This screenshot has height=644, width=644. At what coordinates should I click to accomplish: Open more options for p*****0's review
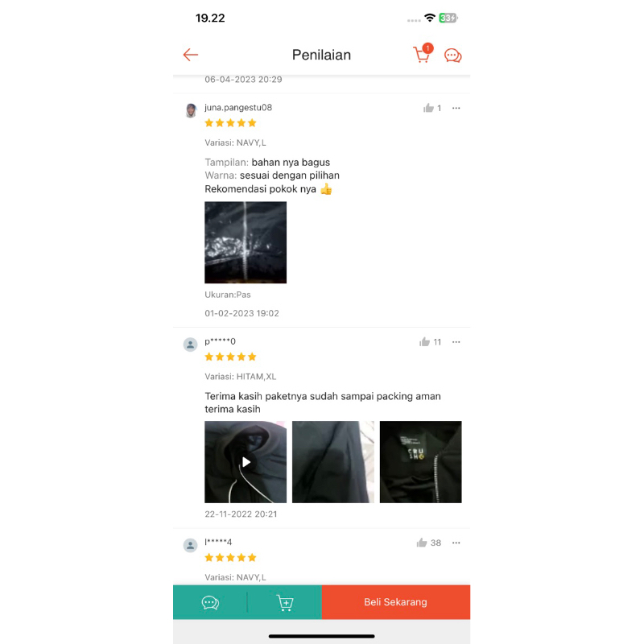click(x=456, y=342)
